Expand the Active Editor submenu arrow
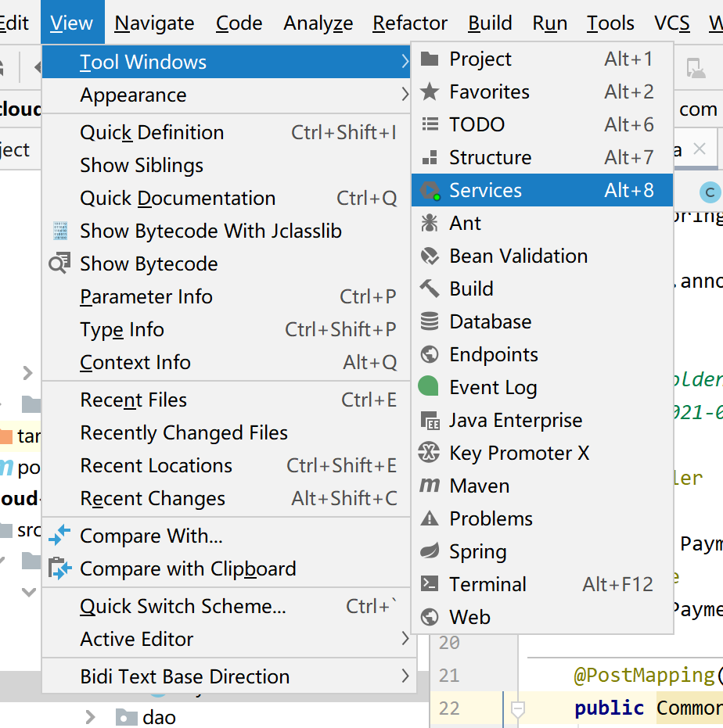 [405, 638]
